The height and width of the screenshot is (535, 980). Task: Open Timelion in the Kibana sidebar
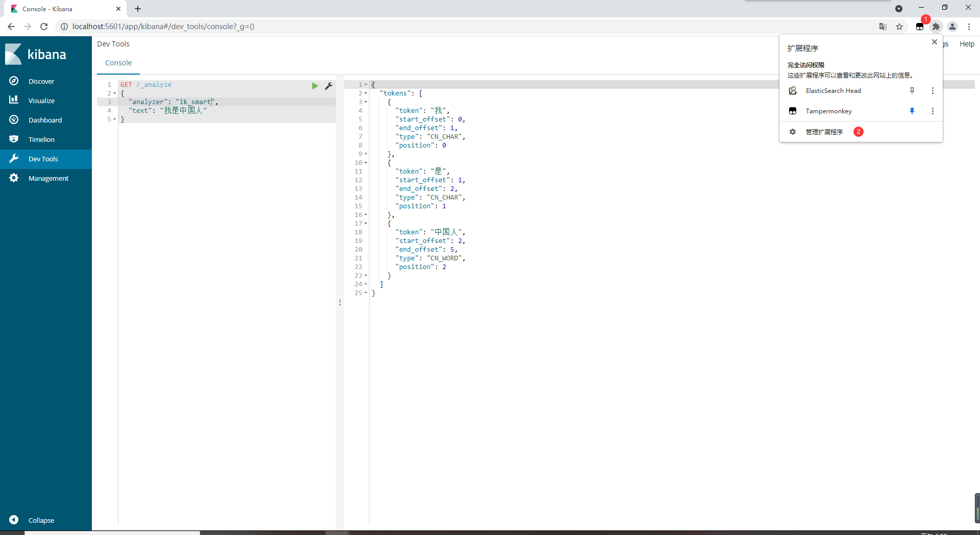coord(46,139)
